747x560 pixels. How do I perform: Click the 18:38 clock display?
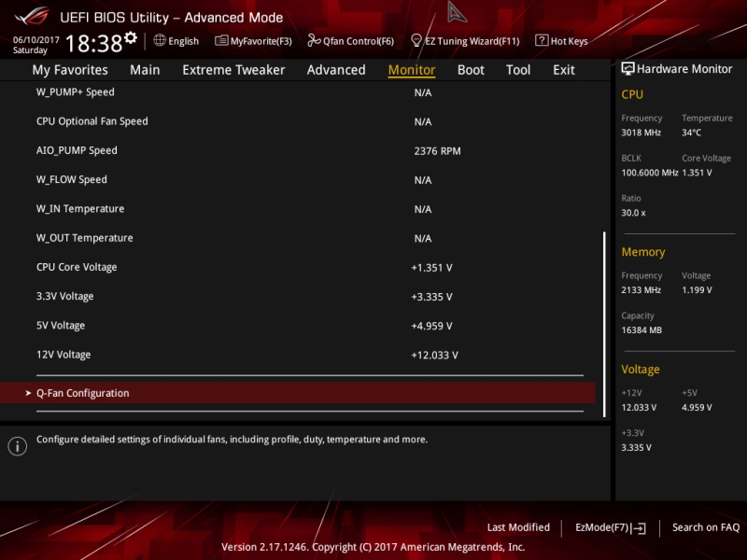(94, 43)
